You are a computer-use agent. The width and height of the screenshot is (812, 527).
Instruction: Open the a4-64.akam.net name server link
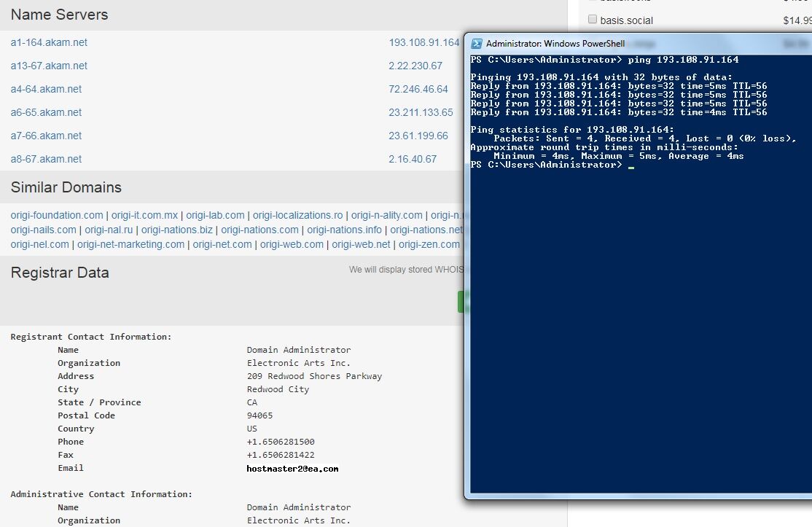coord(46,89)
